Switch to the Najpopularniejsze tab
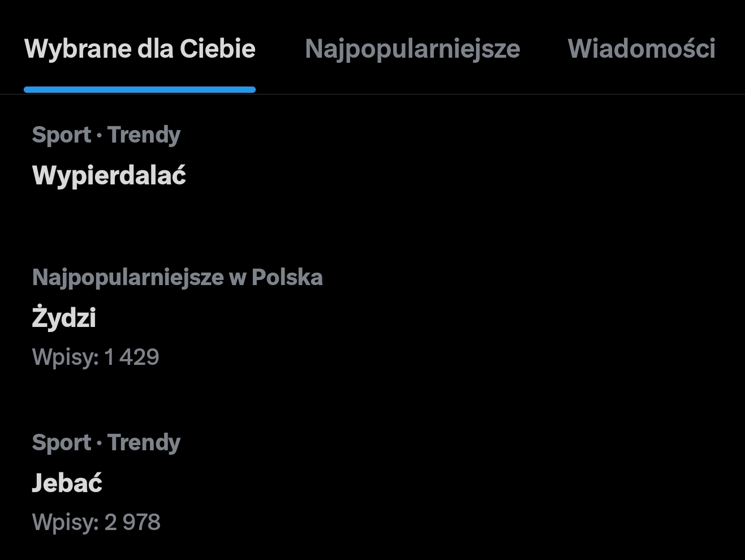The height and width of the screenshot is (560, 745). pos(412,49)
